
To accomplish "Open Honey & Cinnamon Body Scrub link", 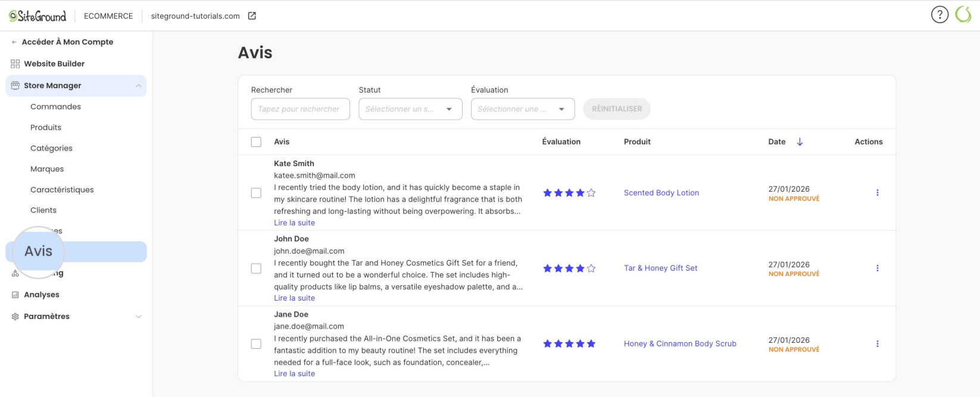I will pyautogui.click(x=680, y=343).
